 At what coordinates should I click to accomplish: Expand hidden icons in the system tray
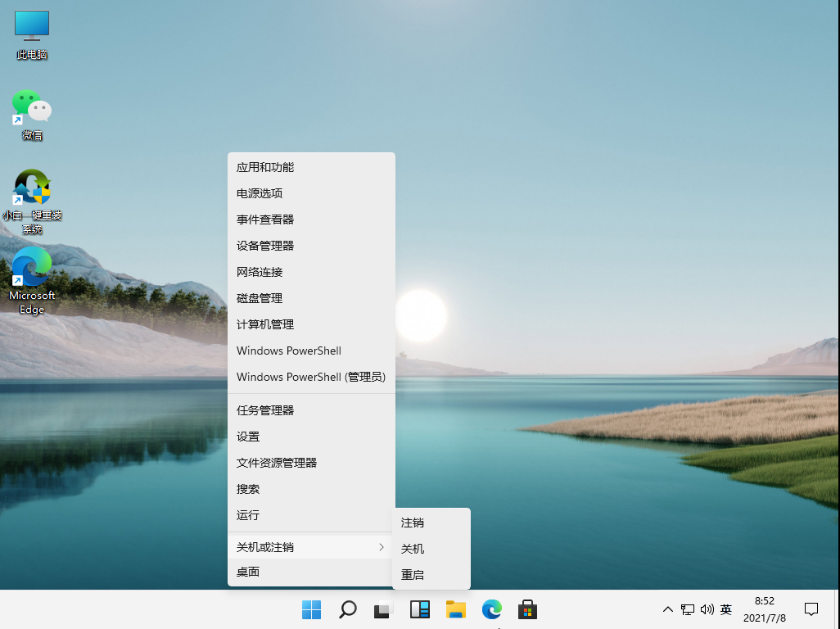point(668,609)
